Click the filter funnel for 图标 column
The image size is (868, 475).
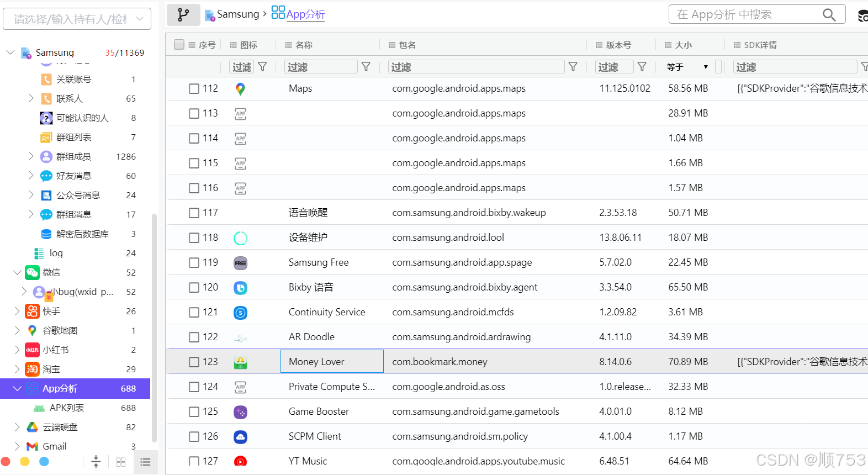263,67
